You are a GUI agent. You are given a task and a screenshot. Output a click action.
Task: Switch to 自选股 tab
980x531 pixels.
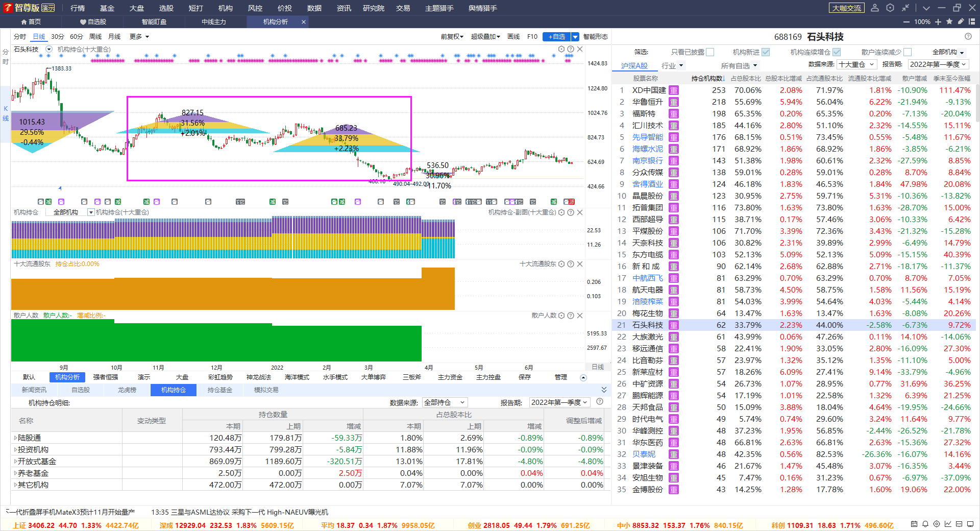click(x=93, y=22)
